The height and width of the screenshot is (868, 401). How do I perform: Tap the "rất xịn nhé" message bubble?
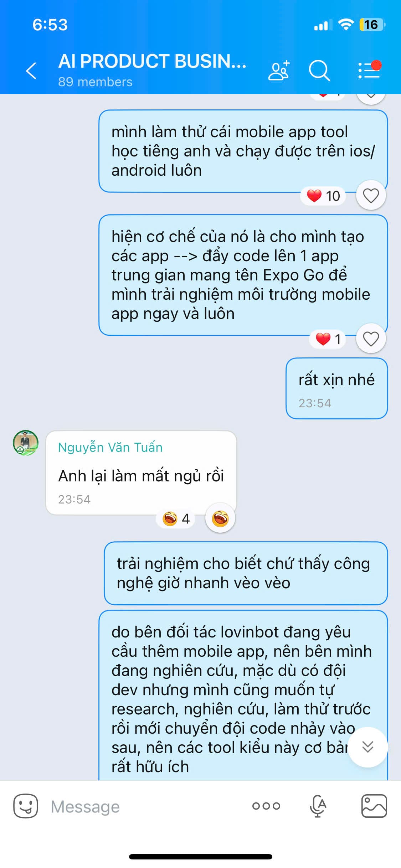pyautogui.click(x=336, y=388)
